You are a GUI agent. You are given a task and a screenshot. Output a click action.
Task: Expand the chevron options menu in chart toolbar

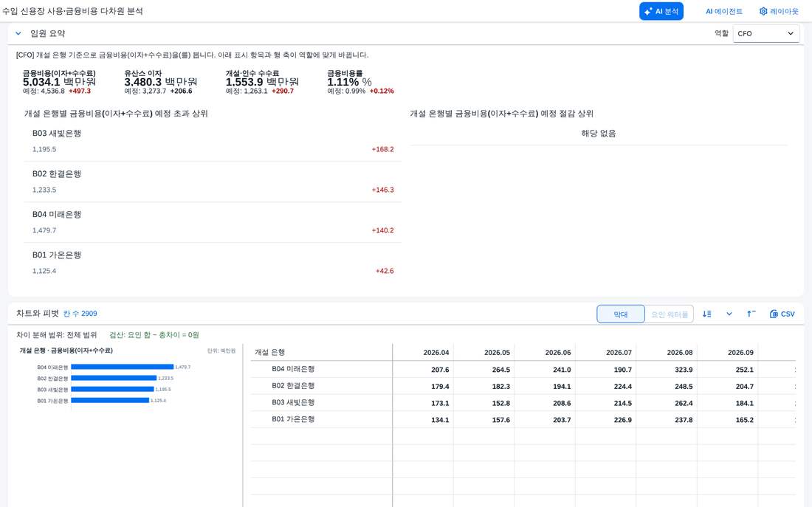coord(729,314)
